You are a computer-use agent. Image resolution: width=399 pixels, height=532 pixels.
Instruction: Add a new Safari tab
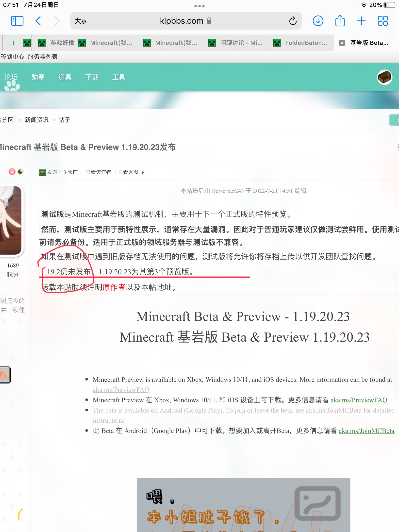click(361, 21)
